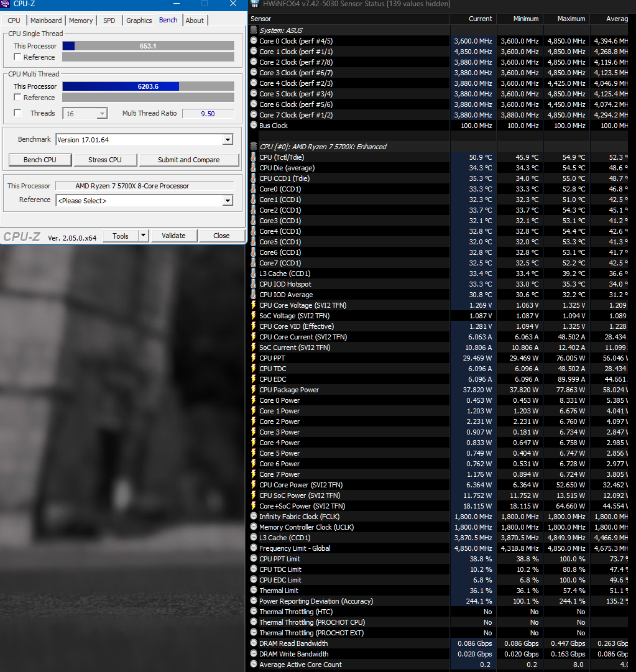The width and height of the screenshot is (636, 672).
Task: Click the clock icon beside Core 7 Clock
Action: pyautogui.click(x=254, y=114)
